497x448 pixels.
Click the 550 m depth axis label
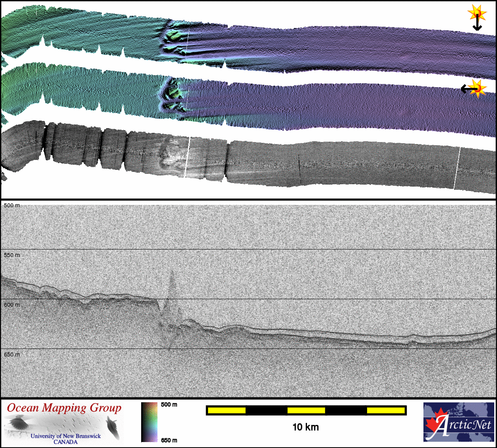tap(12, 255)
